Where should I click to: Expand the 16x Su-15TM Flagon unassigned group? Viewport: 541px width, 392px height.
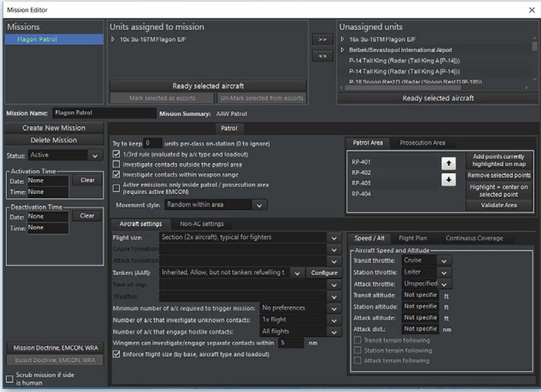tap(343, 39)
